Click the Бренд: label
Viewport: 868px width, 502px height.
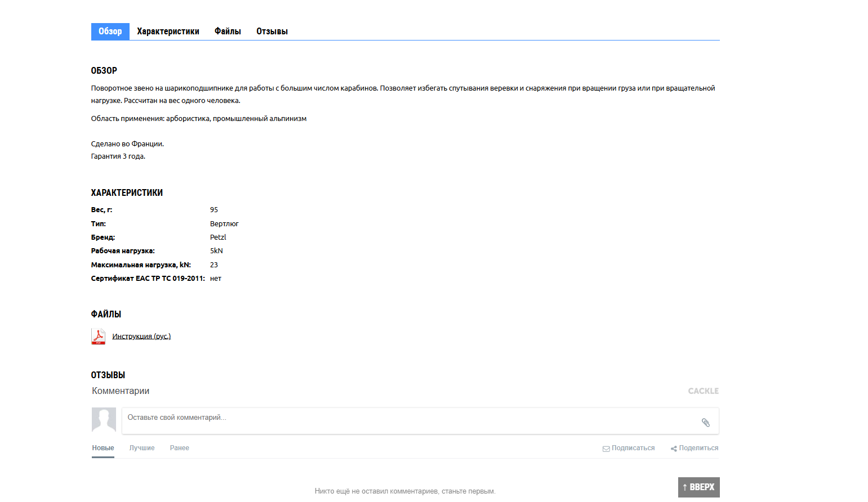coord(103,237)
